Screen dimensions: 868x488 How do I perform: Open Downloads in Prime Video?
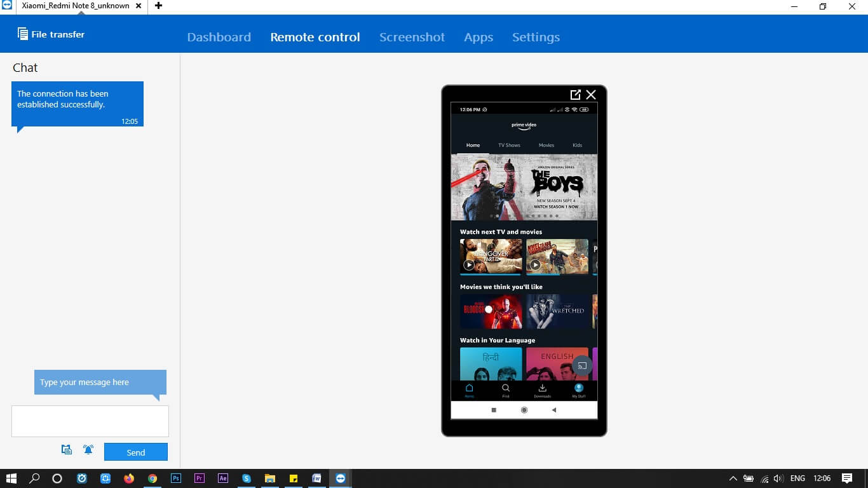[543, 390]
